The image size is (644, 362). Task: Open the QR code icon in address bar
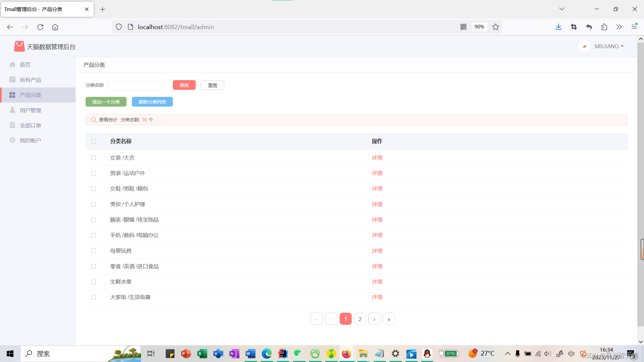[x=463, y=27]
